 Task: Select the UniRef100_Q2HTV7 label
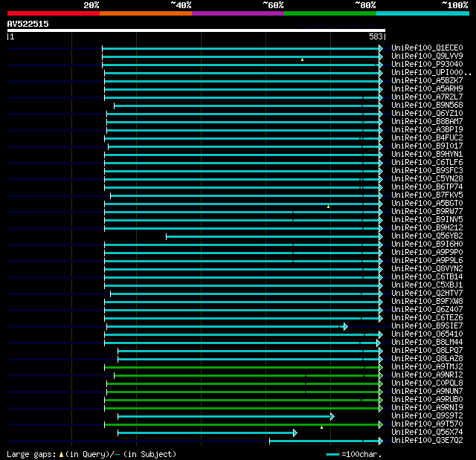click(x=427, y=294)
